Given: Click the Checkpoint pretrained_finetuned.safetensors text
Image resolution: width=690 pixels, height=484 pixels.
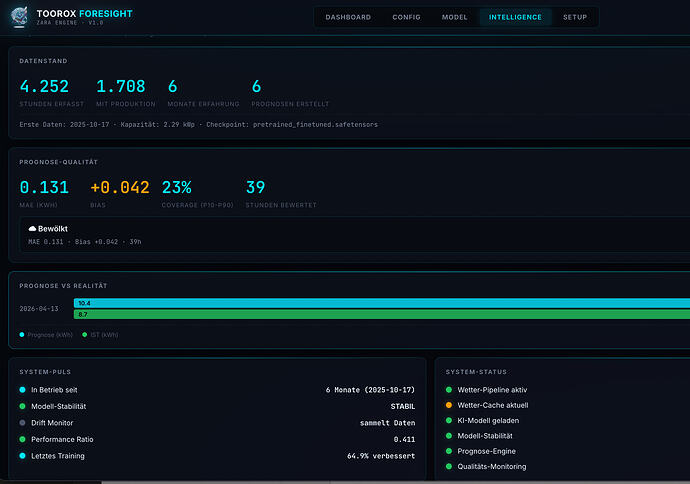Looking at the screenshot, I should pyautogui.click(x=292, y=125).
